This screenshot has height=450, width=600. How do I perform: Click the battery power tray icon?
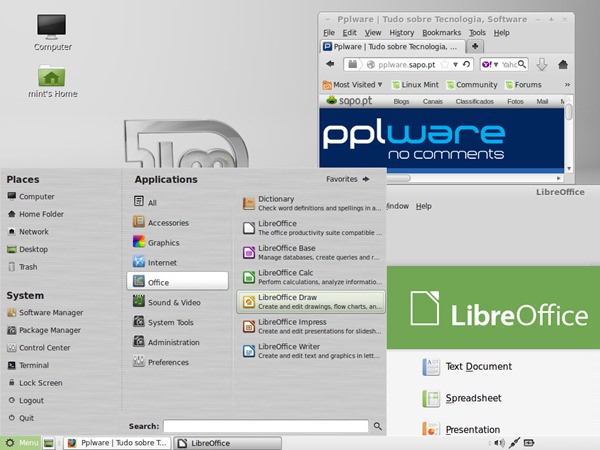click(529, 443)
